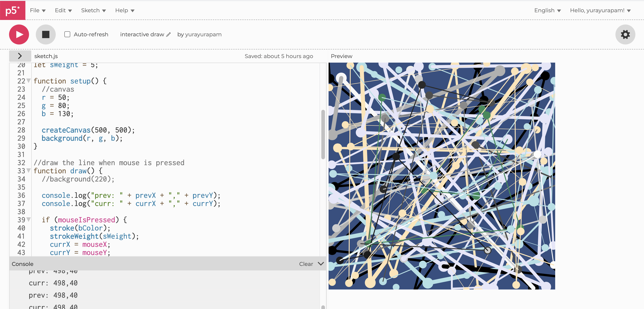This screenshot has width=644, height=309.
Task: Collapse the draw function fold arrow
Action: 28,171
